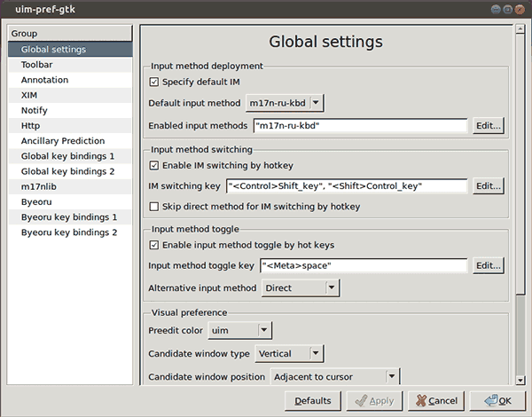Click the scrollbar up arrow

520,29
